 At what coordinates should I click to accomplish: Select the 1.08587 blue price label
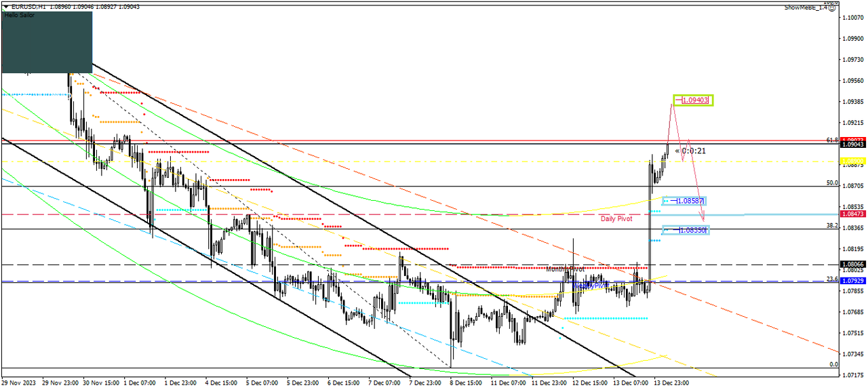(685, 201)
